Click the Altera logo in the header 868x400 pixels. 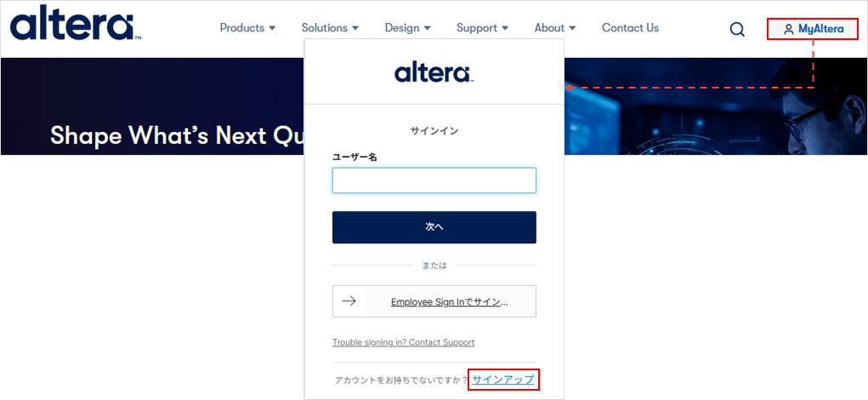point(75,24)
